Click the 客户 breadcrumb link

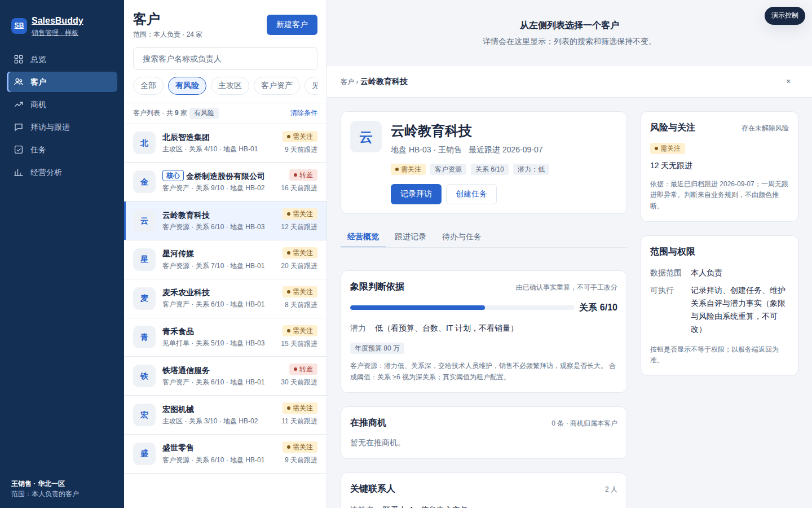point(347,82)
